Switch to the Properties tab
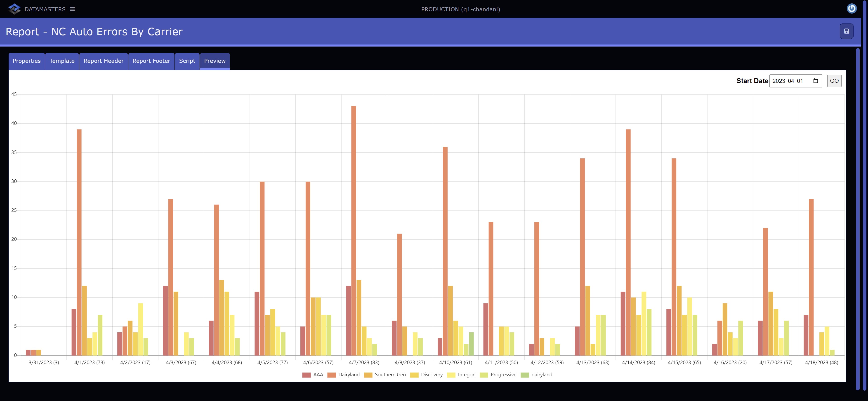868x401 pixels. tap(27, 61)
